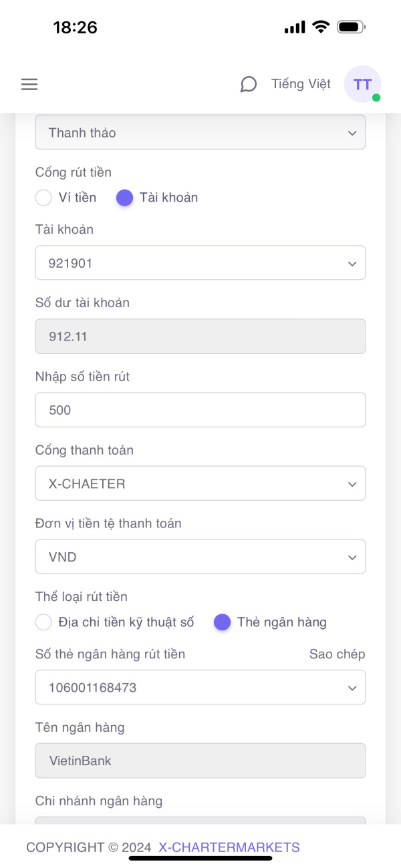The image size is (401, 868).
Task: Open the hamburger navigation menu
Action: [x=29, y=84]
